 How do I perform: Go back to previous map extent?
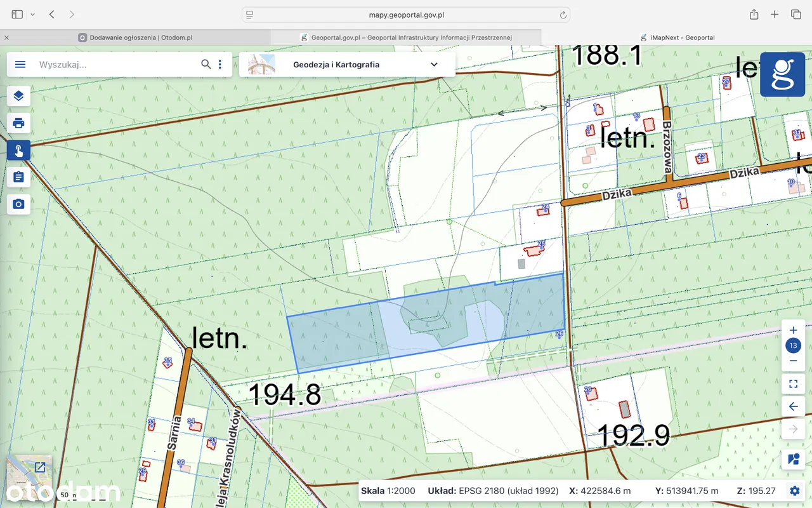pyautogui.click(x=793, y=406)
